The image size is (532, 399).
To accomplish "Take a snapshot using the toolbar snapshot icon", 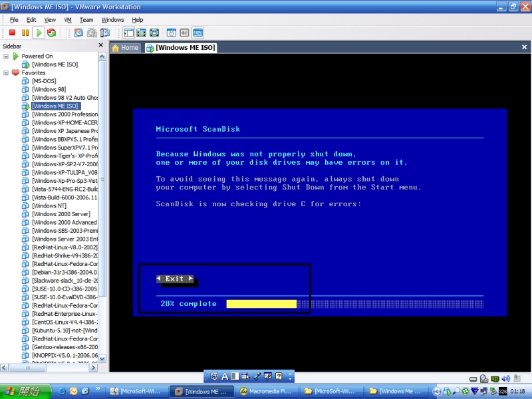I will [78, 33].
